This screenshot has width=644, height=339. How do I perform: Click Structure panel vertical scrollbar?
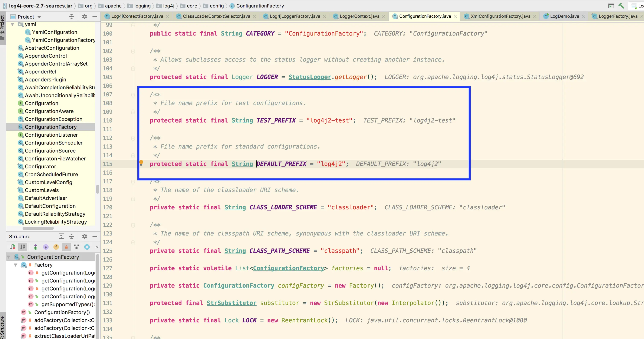pyautogui.click(x=98, y=296)
